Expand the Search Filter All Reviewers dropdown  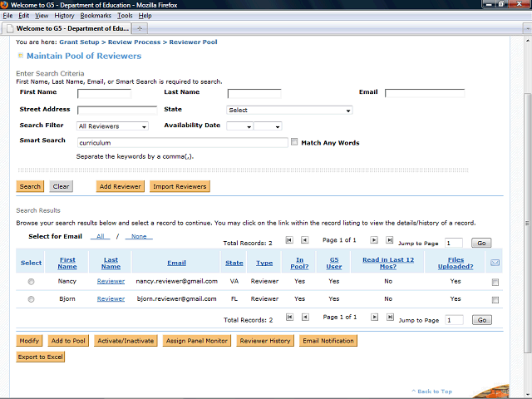pyautogui.click(x=112, y=126)
